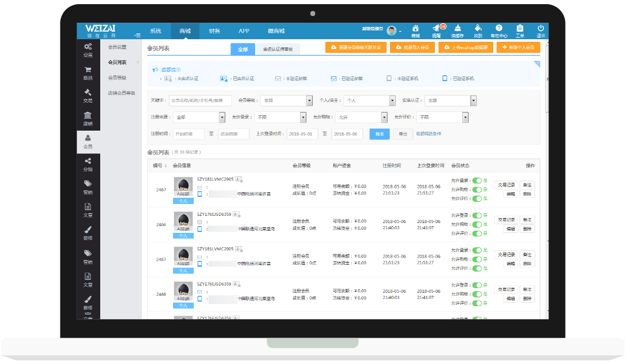Switch off 允许评价 in the second member row
Screen dimensions: 625x364
[477, 233]
